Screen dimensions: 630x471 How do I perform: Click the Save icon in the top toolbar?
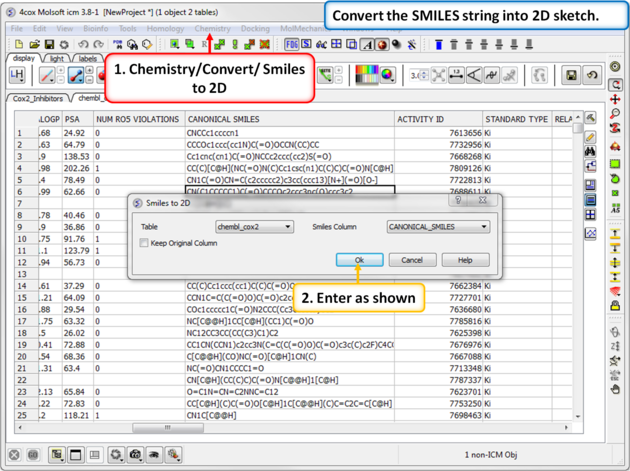[49, 45]
